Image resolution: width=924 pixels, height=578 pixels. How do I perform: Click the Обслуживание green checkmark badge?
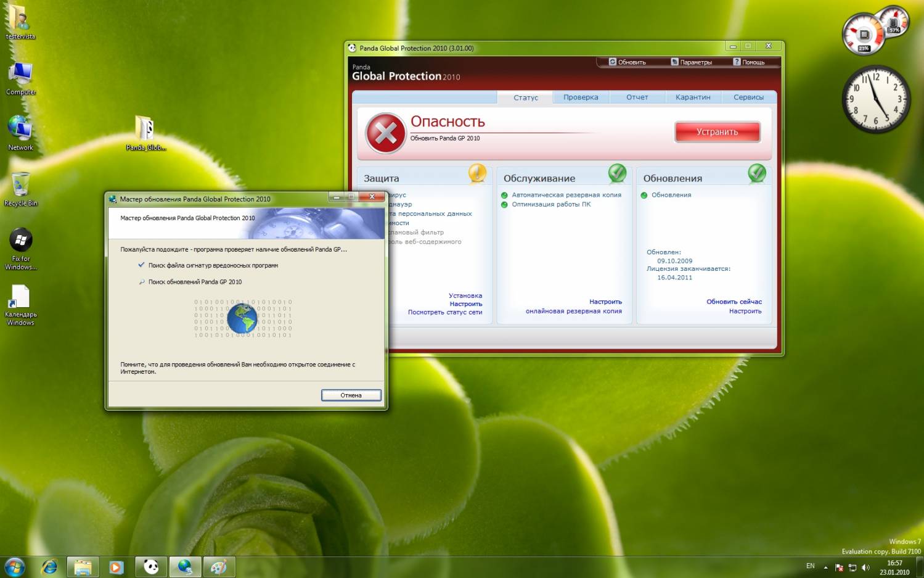tap(617, 173)
